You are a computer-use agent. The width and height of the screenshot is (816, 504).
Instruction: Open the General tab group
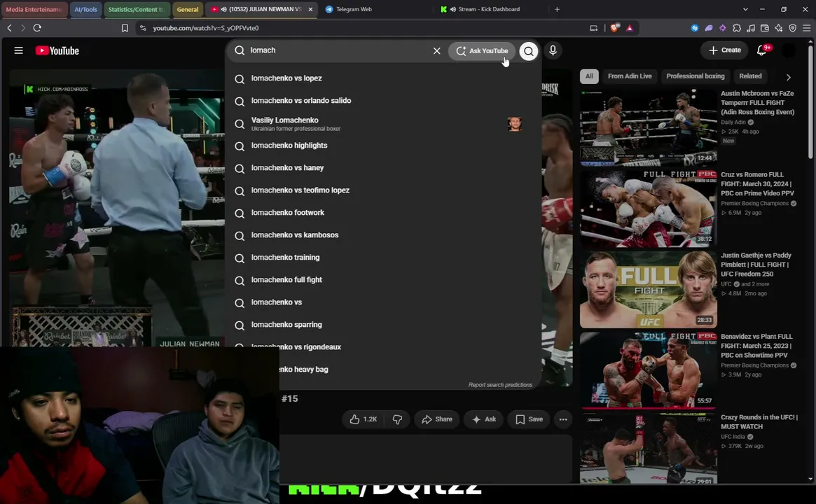pos(187,9)
